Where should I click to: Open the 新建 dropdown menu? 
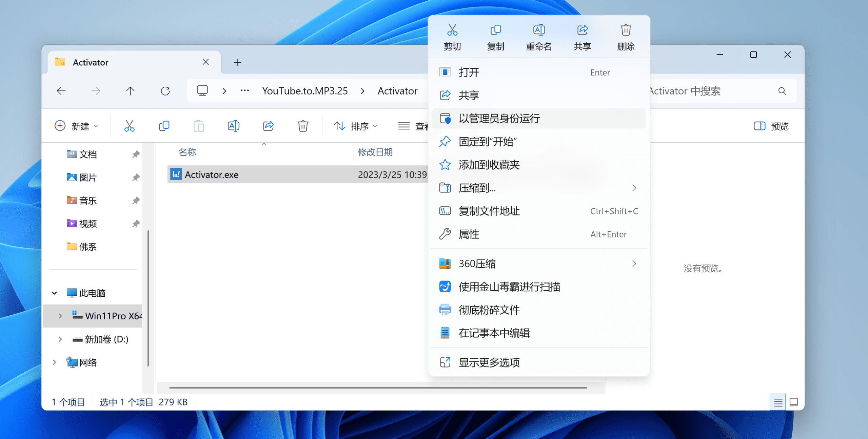pos(76,126)
